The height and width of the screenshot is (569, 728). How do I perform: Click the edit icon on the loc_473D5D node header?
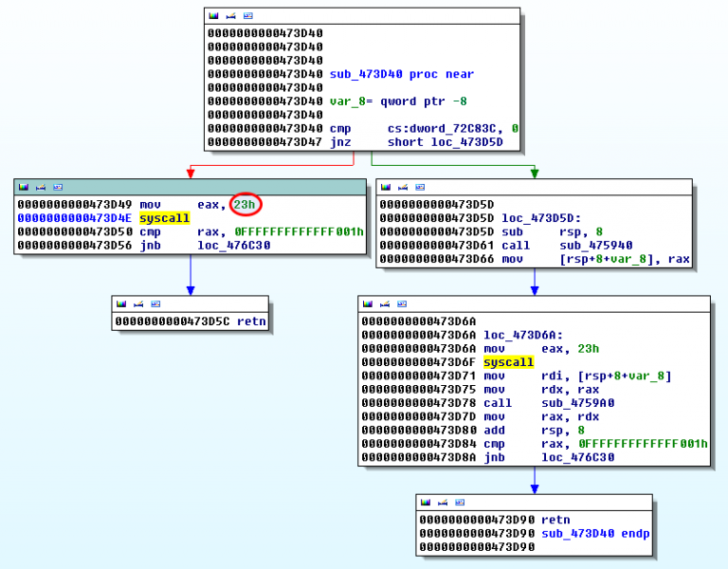point(402,187)
